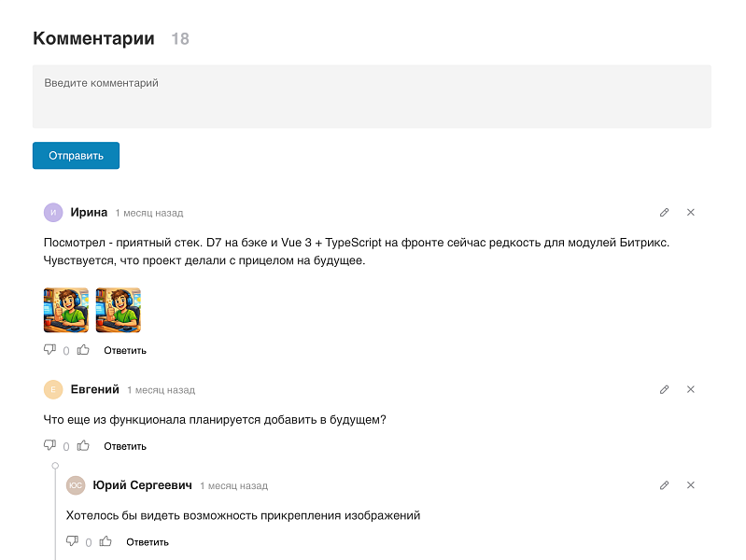Edit Юрий Сергеевич's reply with pencil icon
Viewport: 746px width, 560px height.
click(665, 485)
